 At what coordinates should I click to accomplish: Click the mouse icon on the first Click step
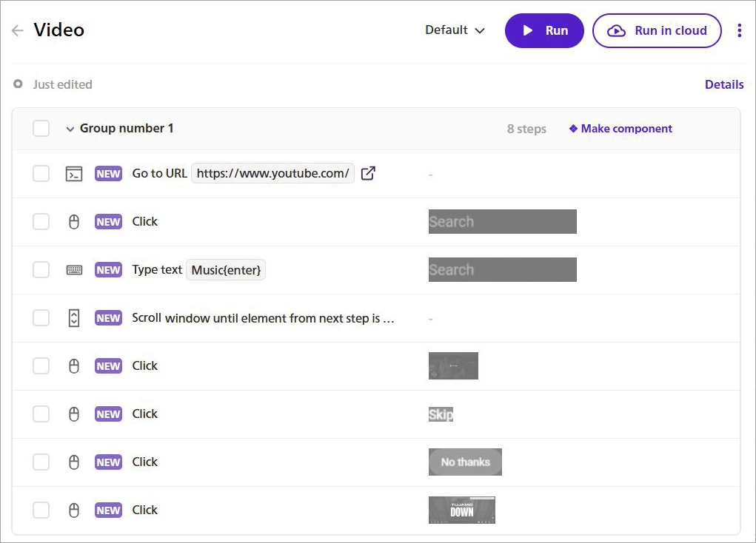(74, 221)
